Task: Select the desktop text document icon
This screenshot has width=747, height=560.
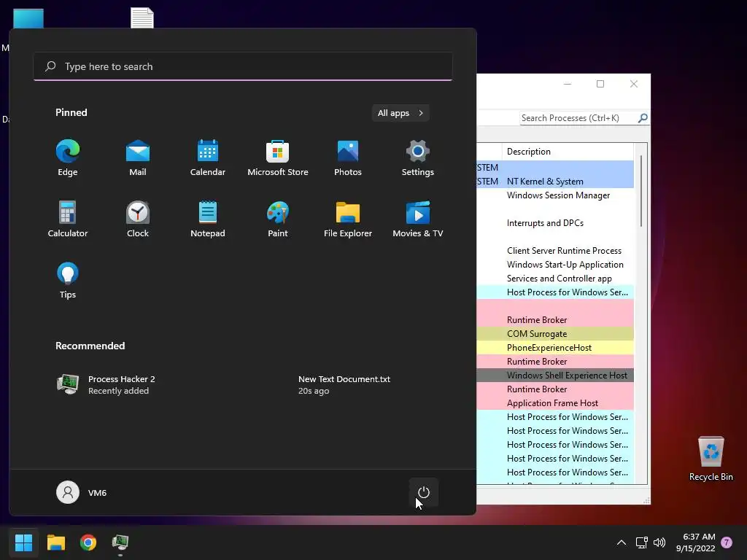Action: (x=142, y=18)
